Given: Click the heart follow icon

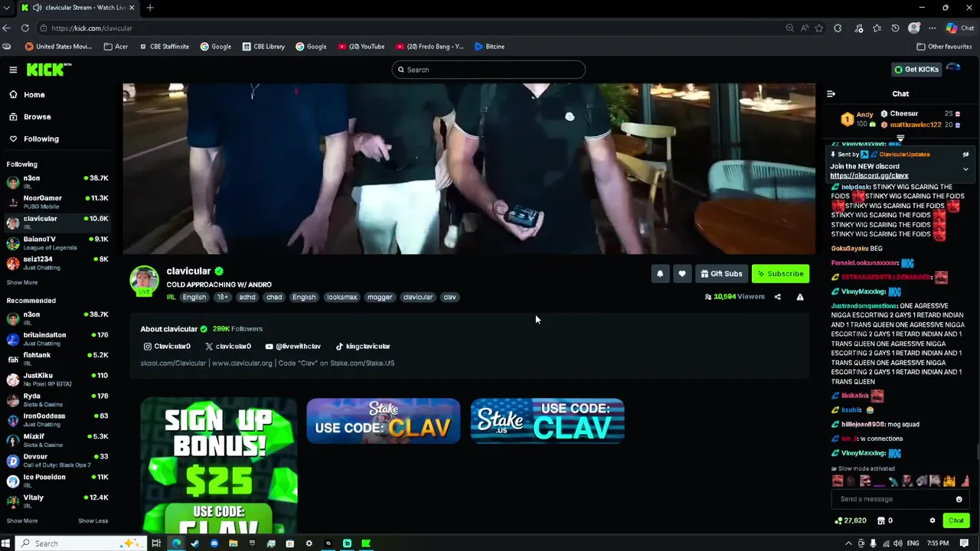Looking at the screenshot, I should [682, 274].
